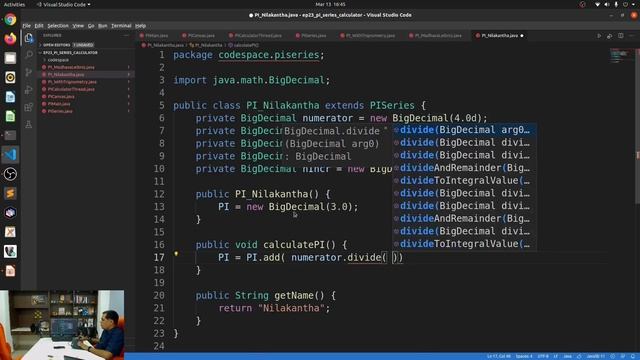Switch to PICanvas.java editor tab

(199, 36)
